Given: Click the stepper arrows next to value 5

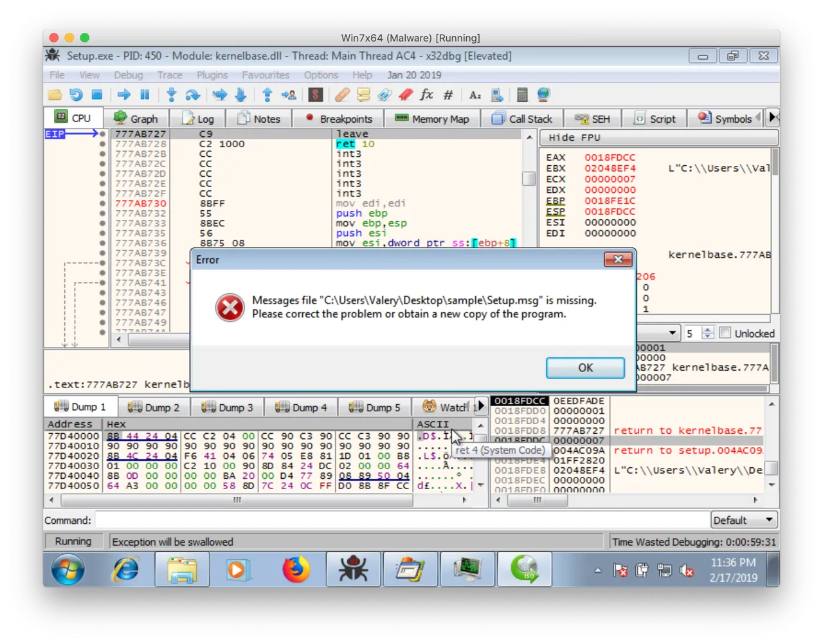Looking at the screenshot, I should click(x=707, y=333).
